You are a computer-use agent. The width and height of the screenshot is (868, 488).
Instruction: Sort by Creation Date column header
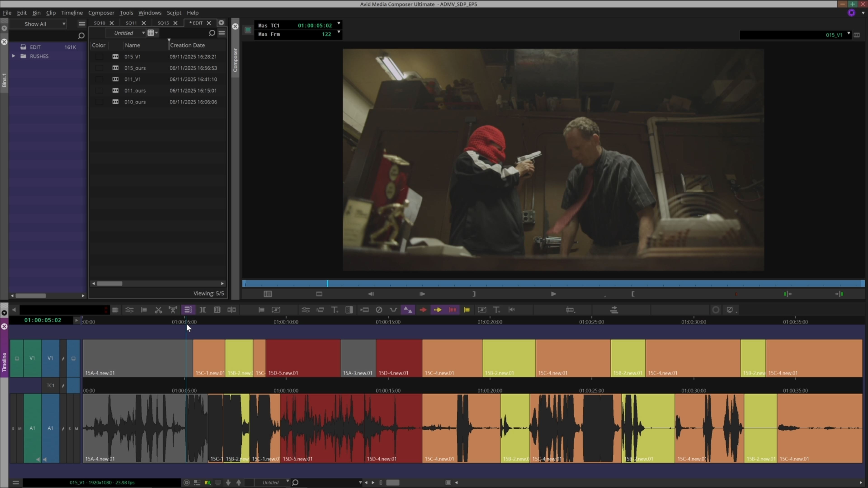(x=187, y=45)
